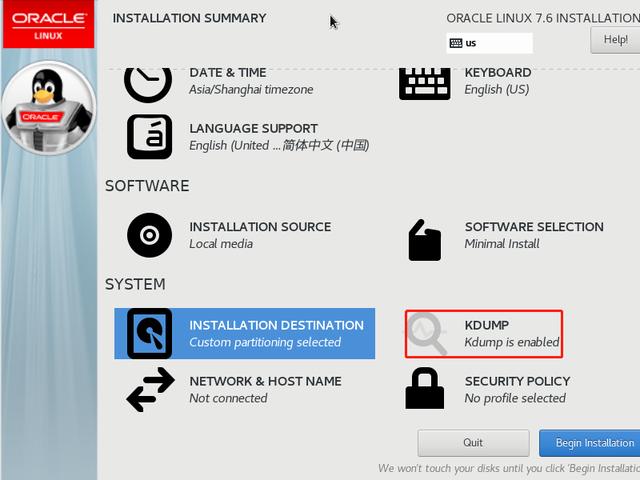Click Begin Installation button
The width and height of the screenshot is (640, 480).
coord(590,443)
